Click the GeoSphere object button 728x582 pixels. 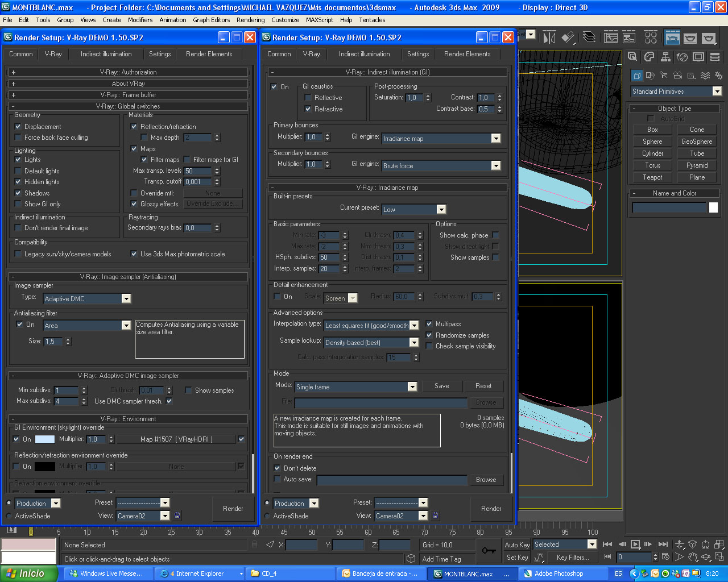click(697, 142)
